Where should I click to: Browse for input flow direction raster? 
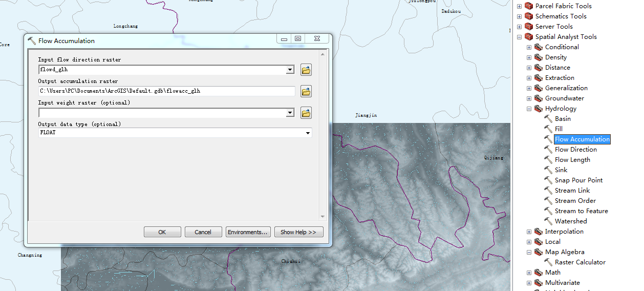(306, 70)
